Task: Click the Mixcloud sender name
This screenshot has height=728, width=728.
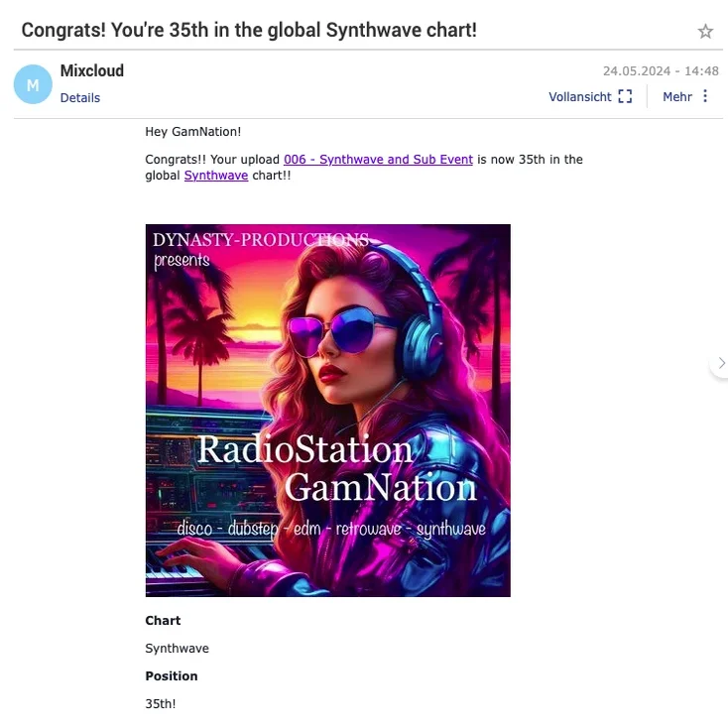Action: pyautogui.click(x=92, y=70)
